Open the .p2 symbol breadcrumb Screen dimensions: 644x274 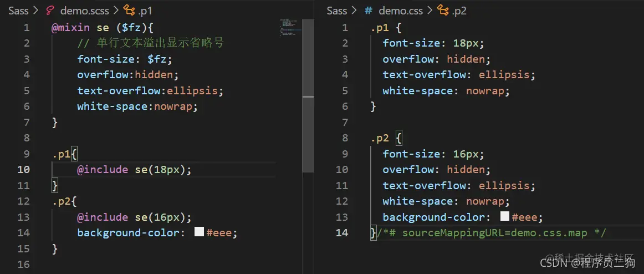tap(459, 11)
